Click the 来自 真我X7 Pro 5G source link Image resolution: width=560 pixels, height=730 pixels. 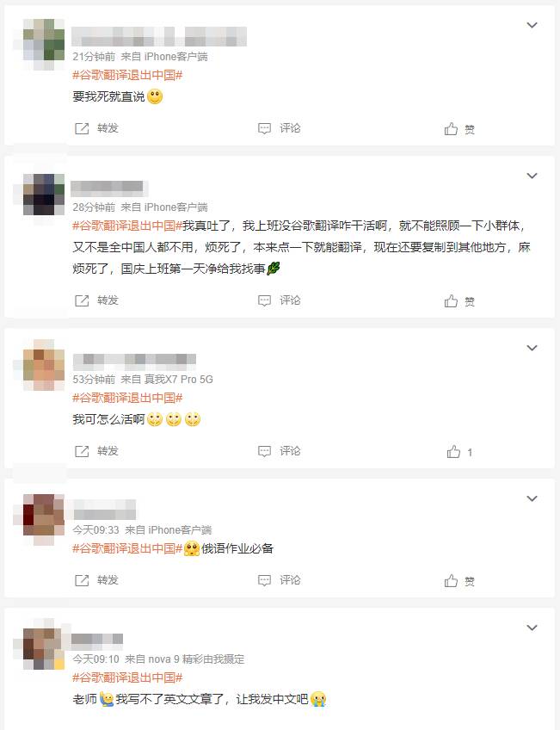[167, 380]
